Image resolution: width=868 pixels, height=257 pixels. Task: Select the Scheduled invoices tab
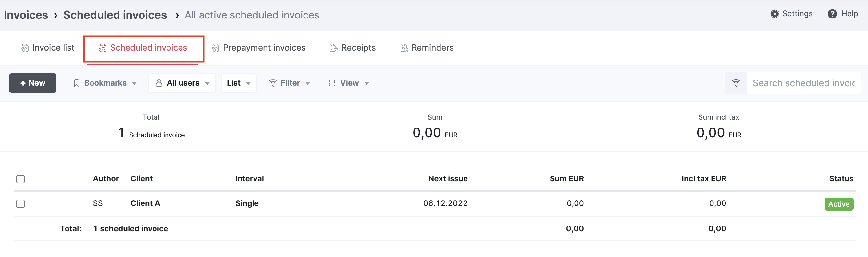coord(143,48)
